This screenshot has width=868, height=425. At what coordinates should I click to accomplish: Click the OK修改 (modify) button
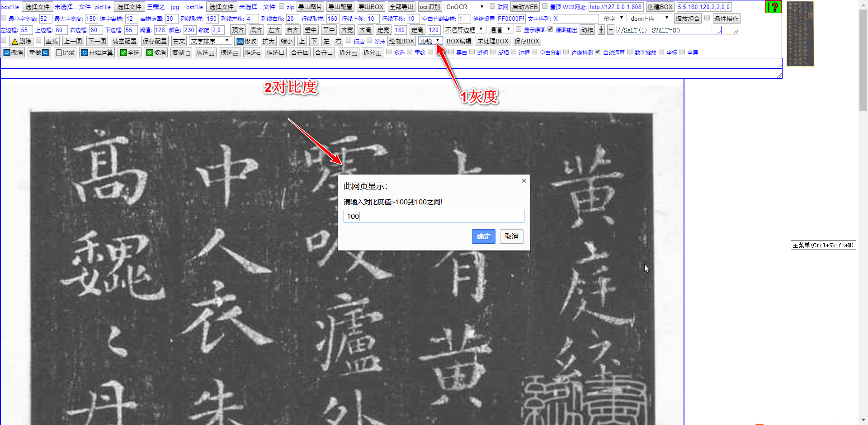(x=246, y=41)
